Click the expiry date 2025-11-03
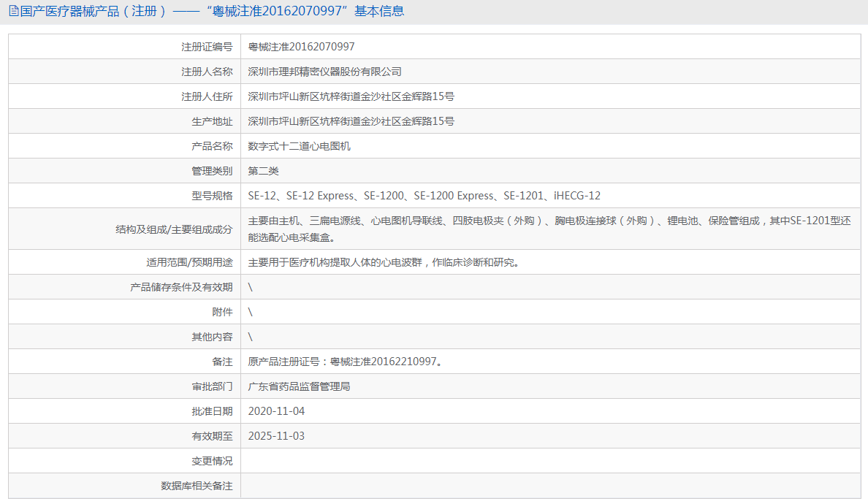Viewport: 868px width, 504px height. [276, 436]
